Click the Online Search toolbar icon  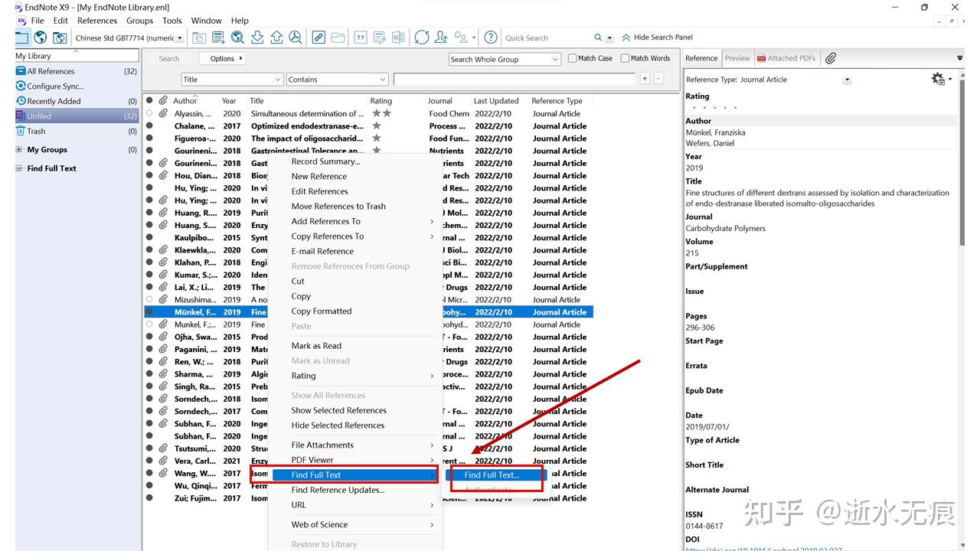click(237, 37)
